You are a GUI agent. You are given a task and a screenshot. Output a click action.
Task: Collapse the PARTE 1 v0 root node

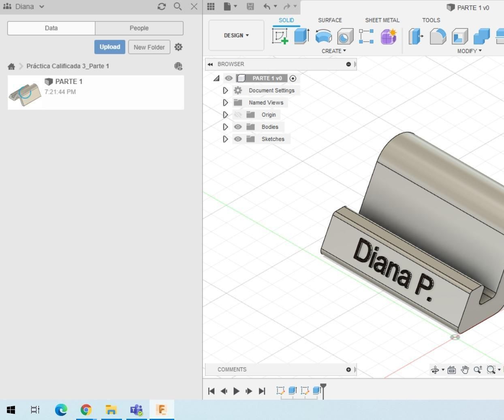[x=216, y=78]
